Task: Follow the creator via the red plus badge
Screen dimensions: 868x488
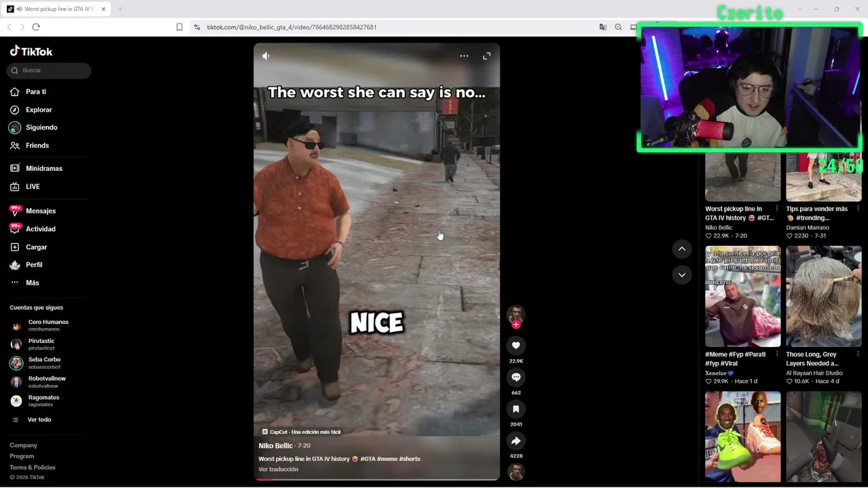Action: 516,325
